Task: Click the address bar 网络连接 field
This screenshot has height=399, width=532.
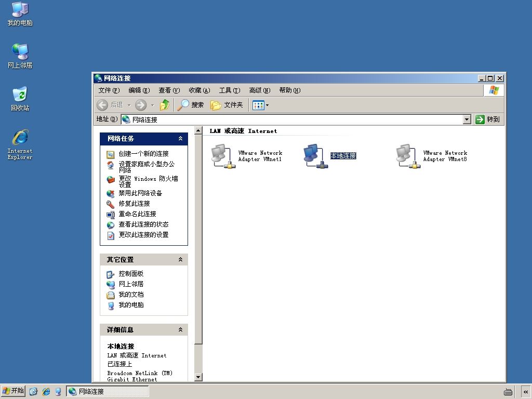Action: tap(292, 119)
